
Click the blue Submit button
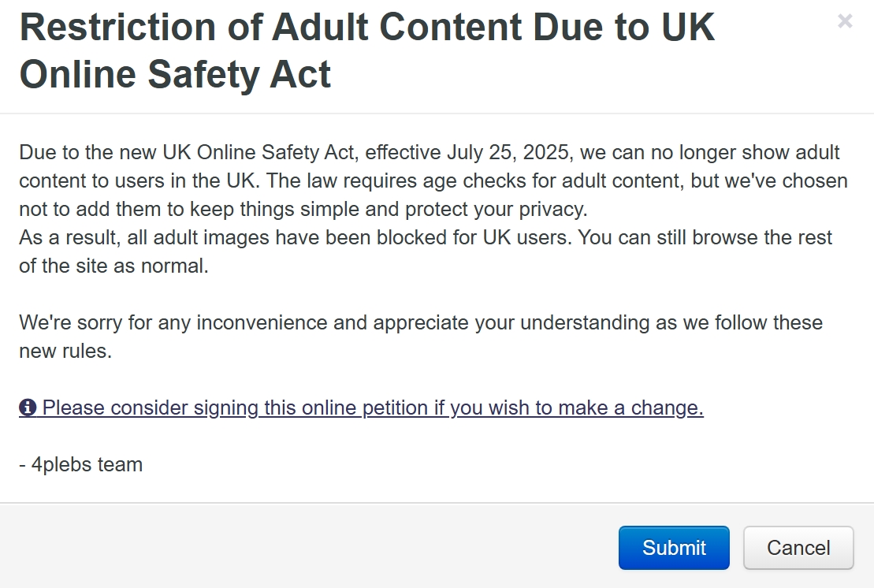(674, 547)
